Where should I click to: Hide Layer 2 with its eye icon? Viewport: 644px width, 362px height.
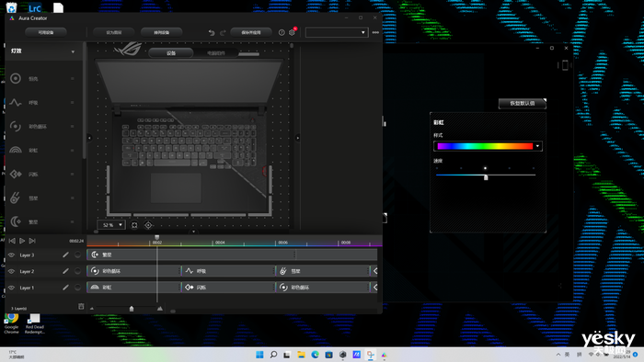[11, 271]
